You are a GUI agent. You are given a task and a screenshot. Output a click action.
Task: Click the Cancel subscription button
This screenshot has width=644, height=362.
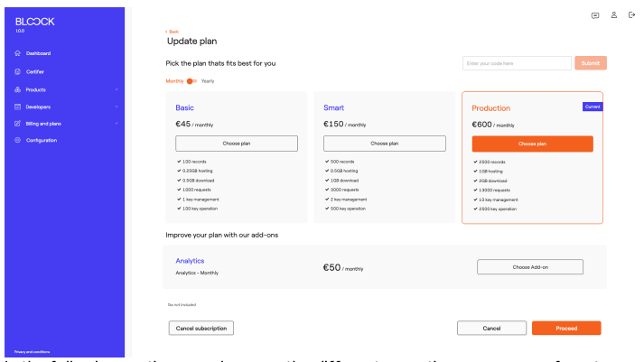tap(201, 328)
